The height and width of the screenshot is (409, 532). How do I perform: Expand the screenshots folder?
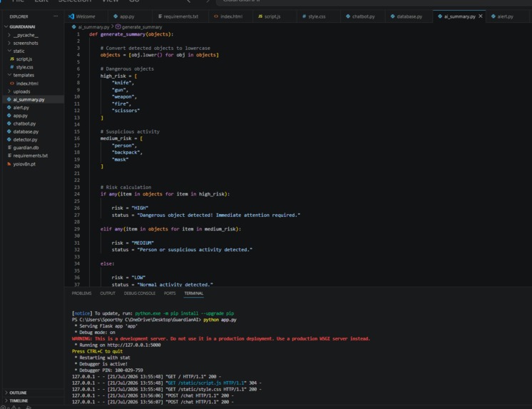click(x=26, y=43)
